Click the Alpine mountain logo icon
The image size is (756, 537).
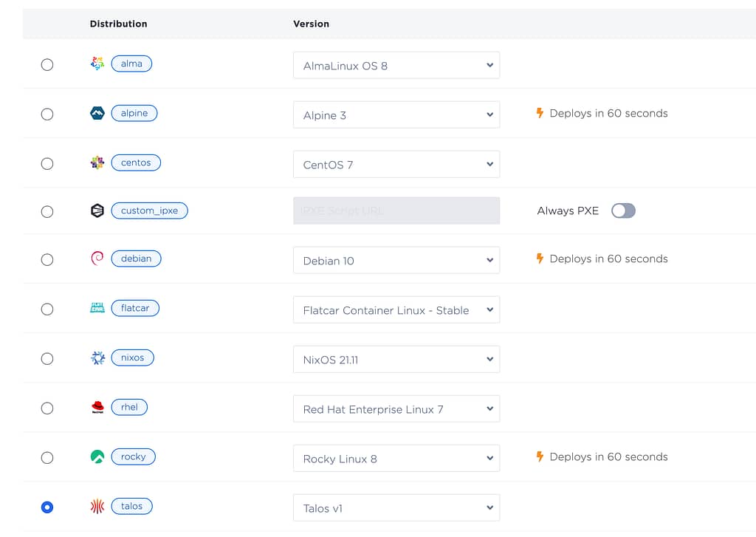tap(97, 113)
